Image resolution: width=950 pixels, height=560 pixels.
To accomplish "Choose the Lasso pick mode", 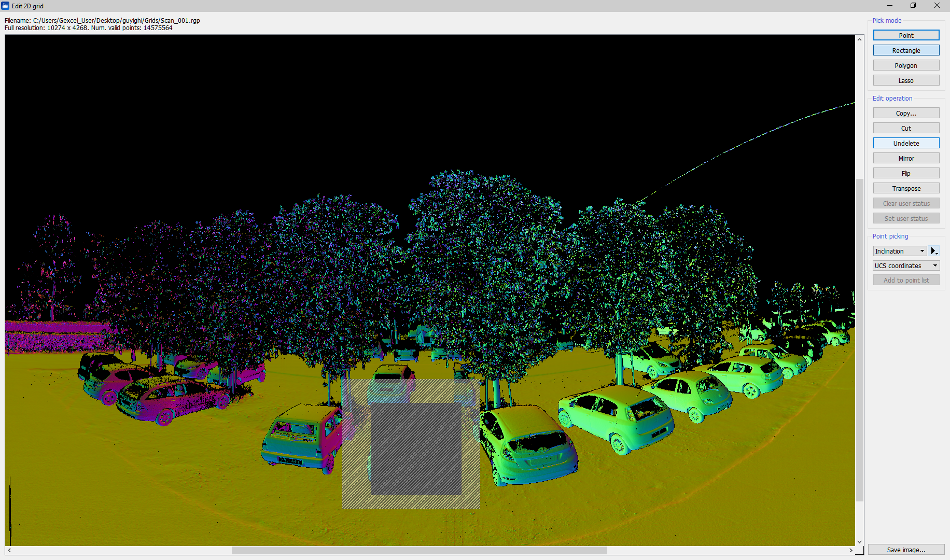I will click(x=906, y=80).
